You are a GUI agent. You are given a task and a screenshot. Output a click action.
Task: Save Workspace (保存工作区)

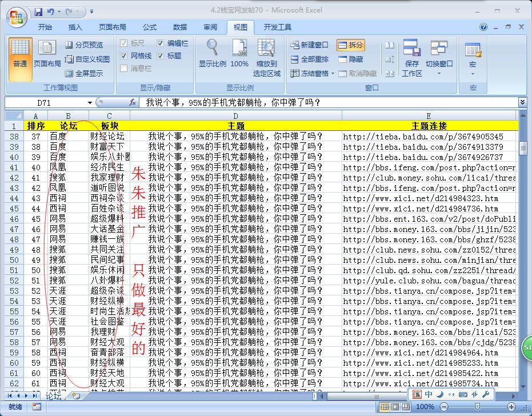click(x=412, y=58)
